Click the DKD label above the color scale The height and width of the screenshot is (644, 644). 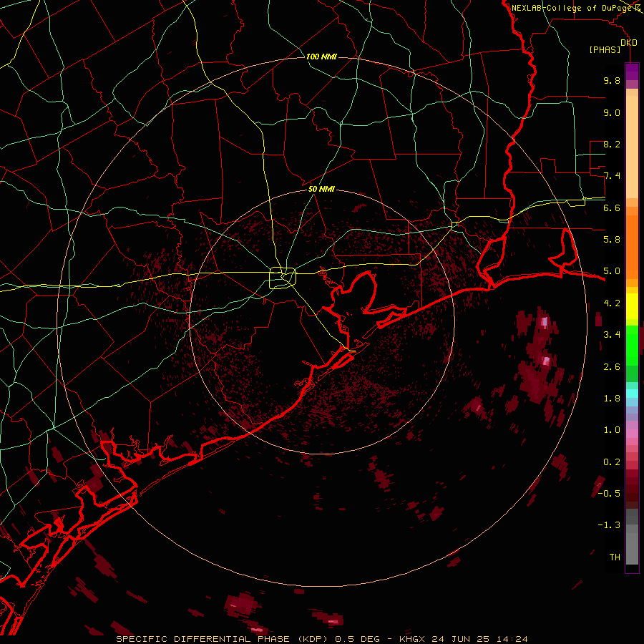(629, 43)
